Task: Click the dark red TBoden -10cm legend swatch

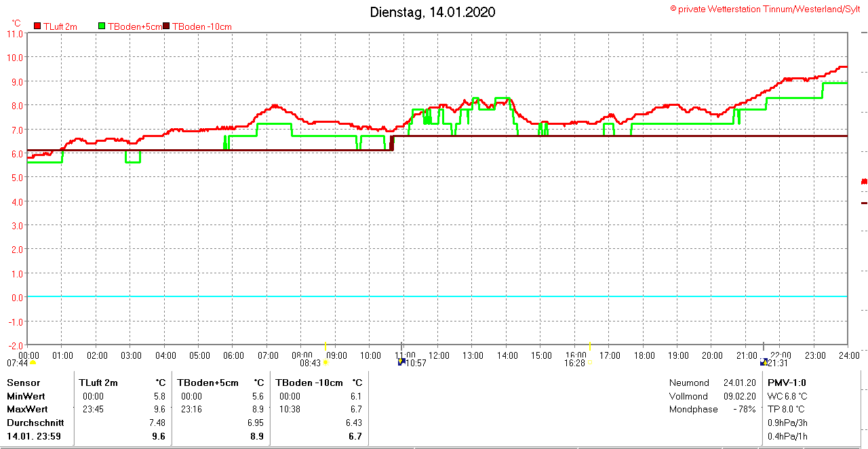Action: 167,26
